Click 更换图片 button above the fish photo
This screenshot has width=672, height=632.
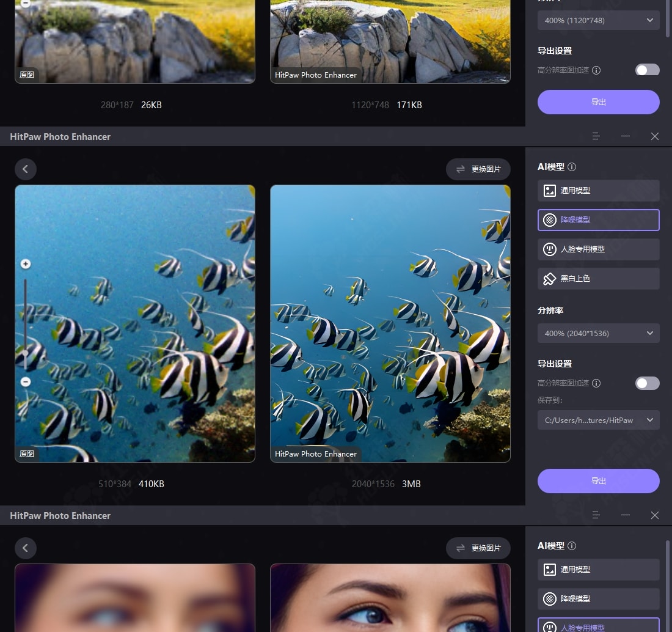point(478,169)
